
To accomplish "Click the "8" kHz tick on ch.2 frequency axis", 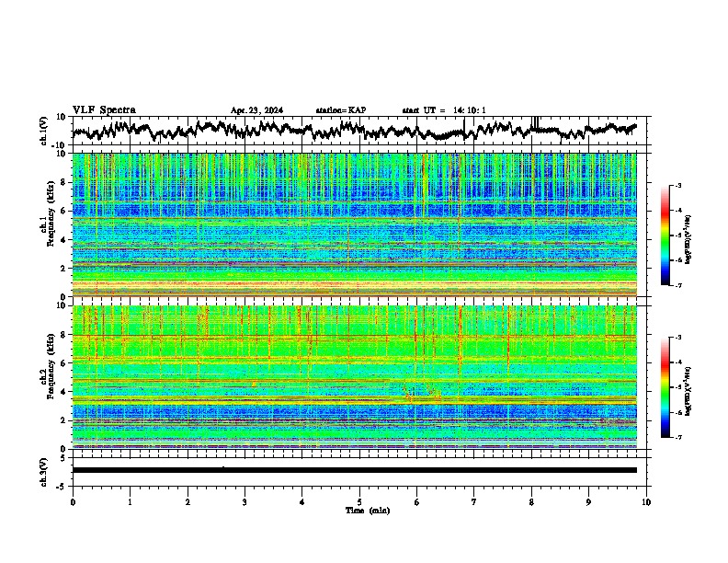I will click(x=63, y=335).
